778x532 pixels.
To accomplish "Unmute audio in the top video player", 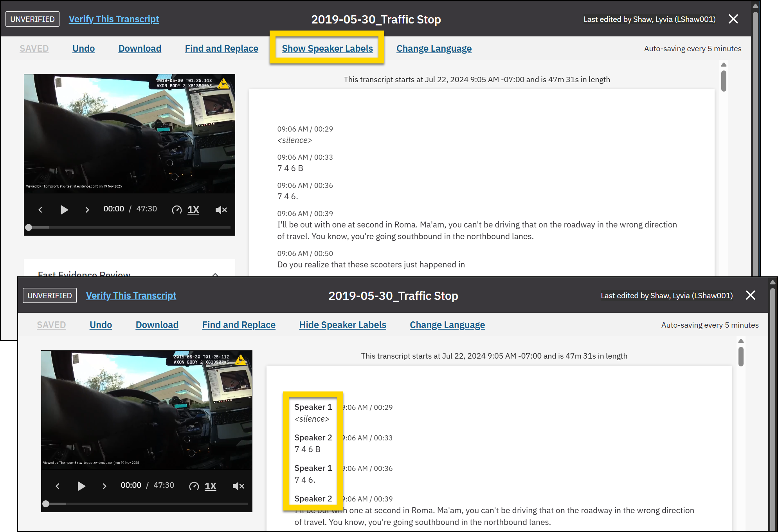I will tap(221, 210).
